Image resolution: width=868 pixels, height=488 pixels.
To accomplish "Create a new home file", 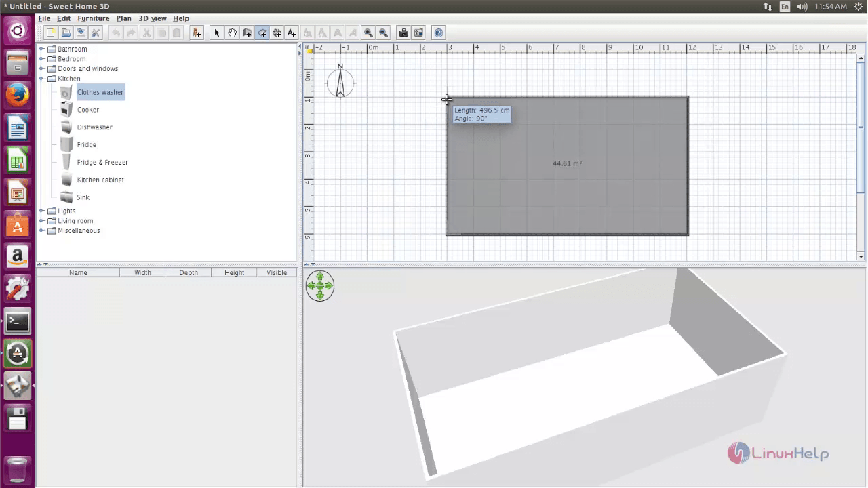I will coord(51,33).
